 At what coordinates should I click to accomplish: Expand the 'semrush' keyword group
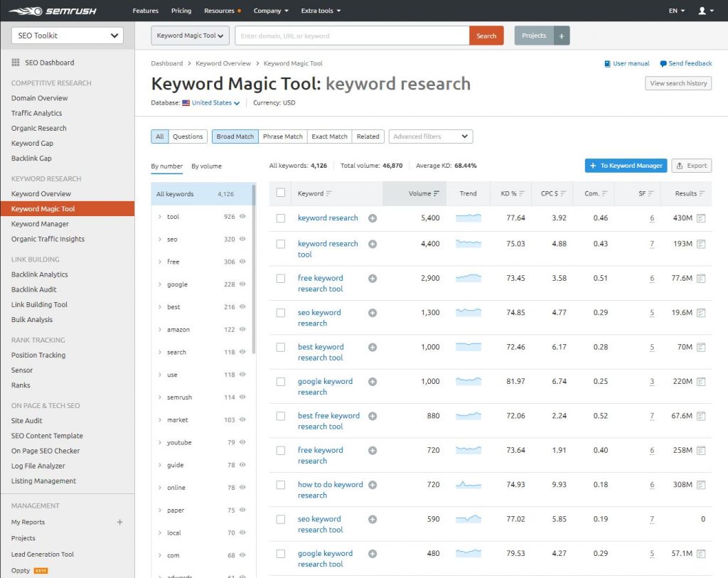(160, 397)
